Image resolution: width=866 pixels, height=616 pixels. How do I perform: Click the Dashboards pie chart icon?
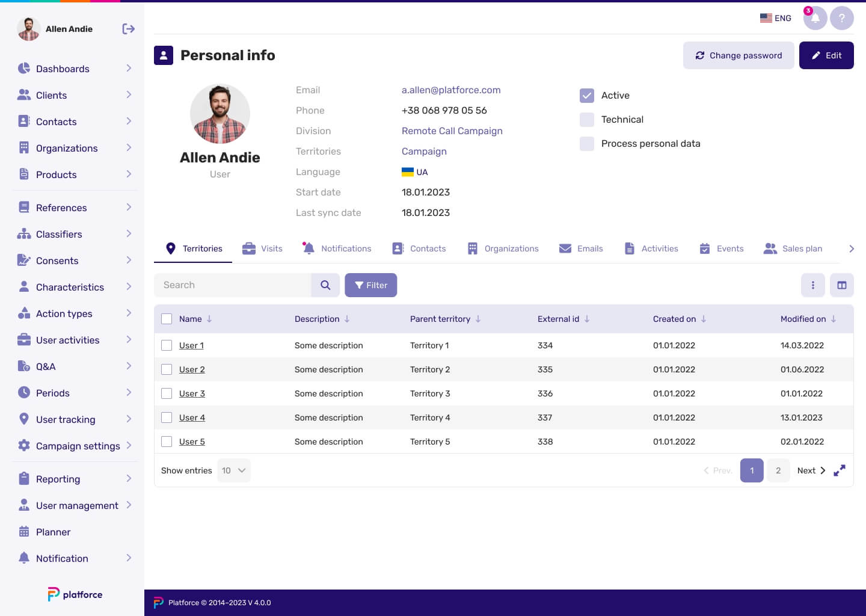(24, 69)
